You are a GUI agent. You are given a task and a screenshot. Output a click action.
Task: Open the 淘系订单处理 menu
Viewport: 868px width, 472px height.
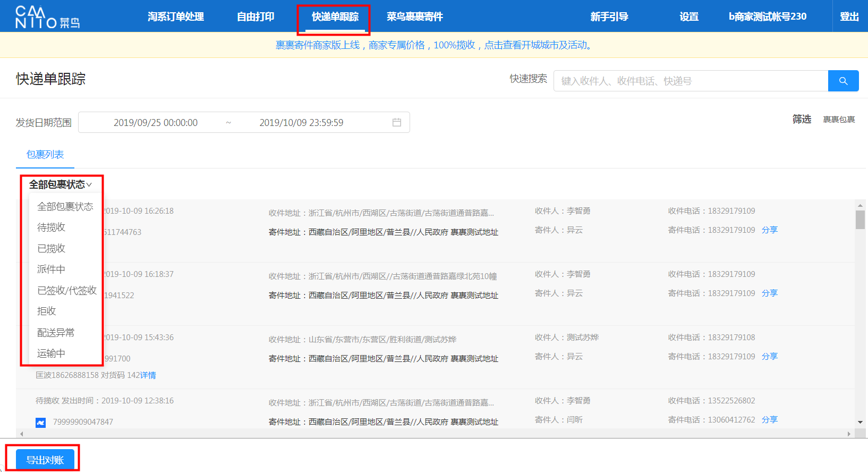[x=175, y=17]
